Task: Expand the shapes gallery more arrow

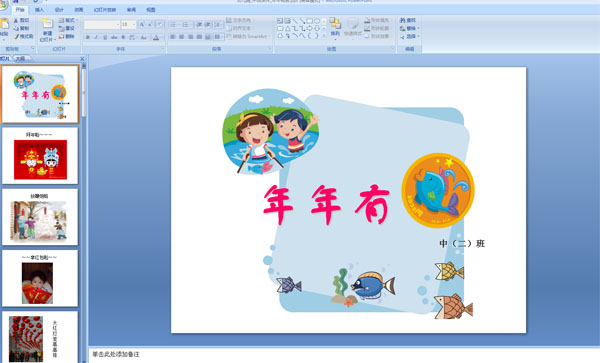Action: [x=324, y=36]
